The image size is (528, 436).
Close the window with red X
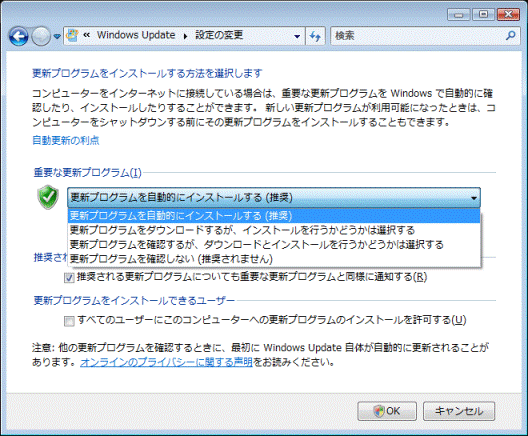508,14
